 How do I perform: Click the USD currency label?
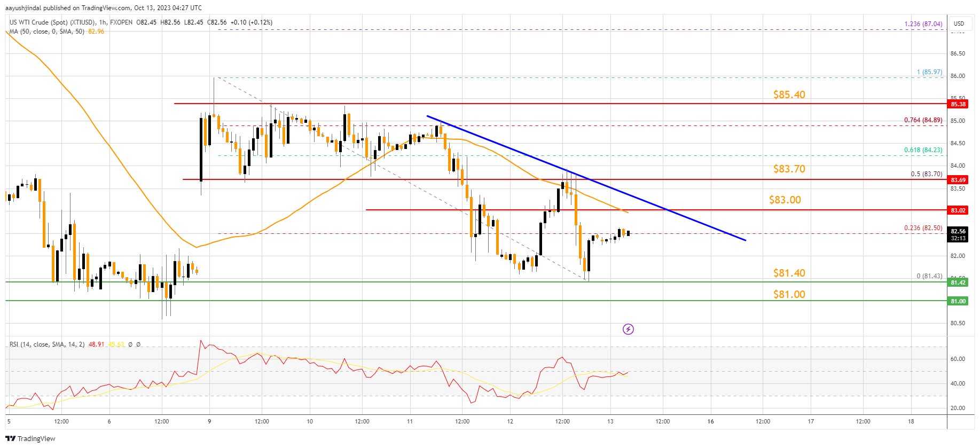(959, 23)
